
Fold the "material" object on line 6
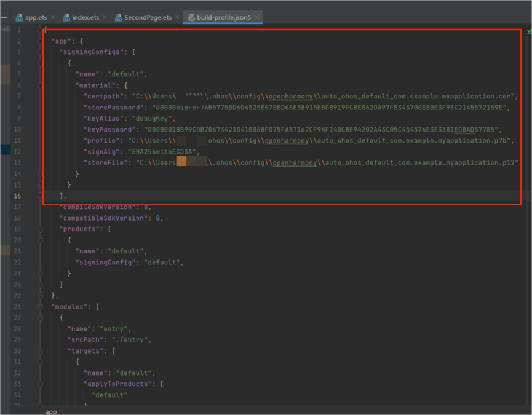tap(40, 85)
